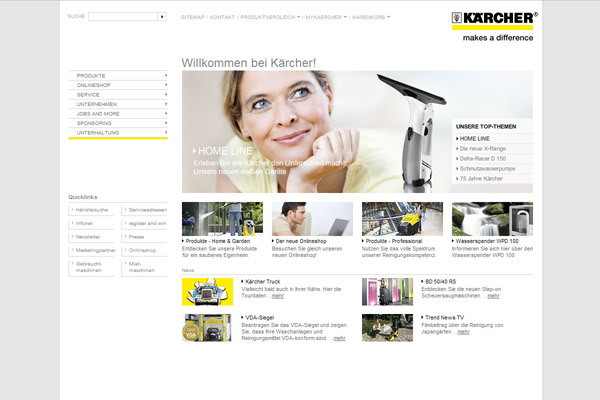This screenshot has width=600, height=400.
Task: Select Delta-Racer D 150 theme
Action: point(483,158)
